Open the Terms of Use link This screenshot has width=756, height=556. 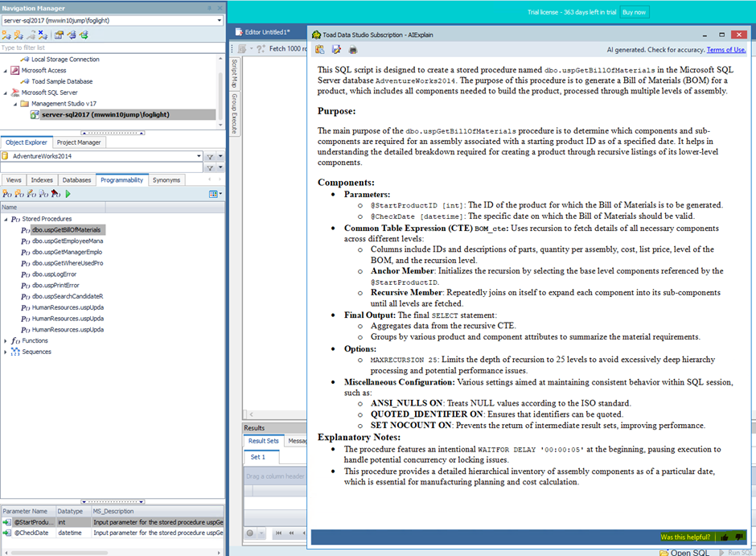[x=726, y=50]
